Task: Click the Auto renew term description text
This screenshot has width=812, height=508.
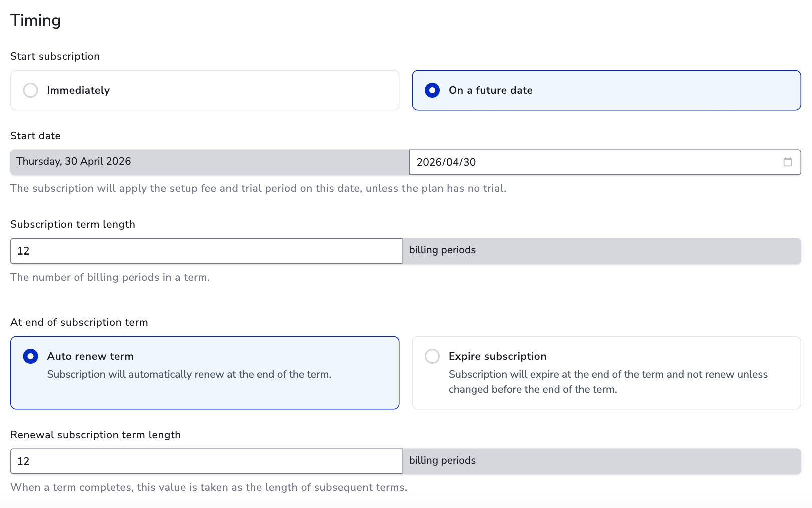Action: pyautogui.click(x=189, y=374)
